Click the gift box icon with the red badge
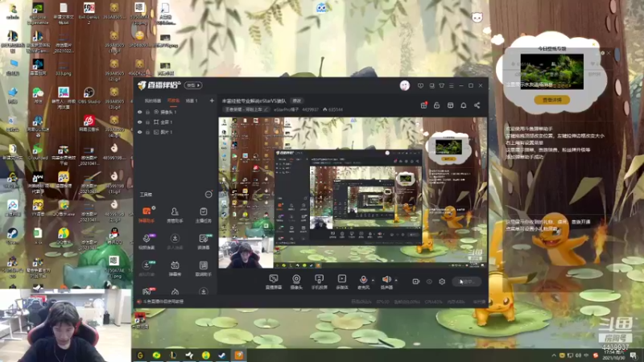 (424, 105)
